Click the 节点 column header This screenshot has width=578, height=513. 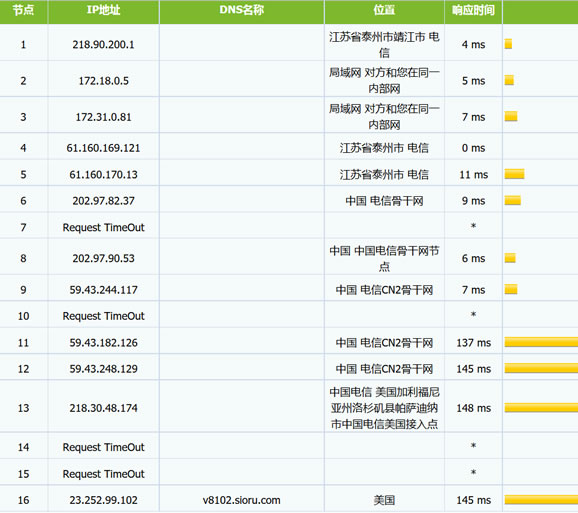coord(23,10)
